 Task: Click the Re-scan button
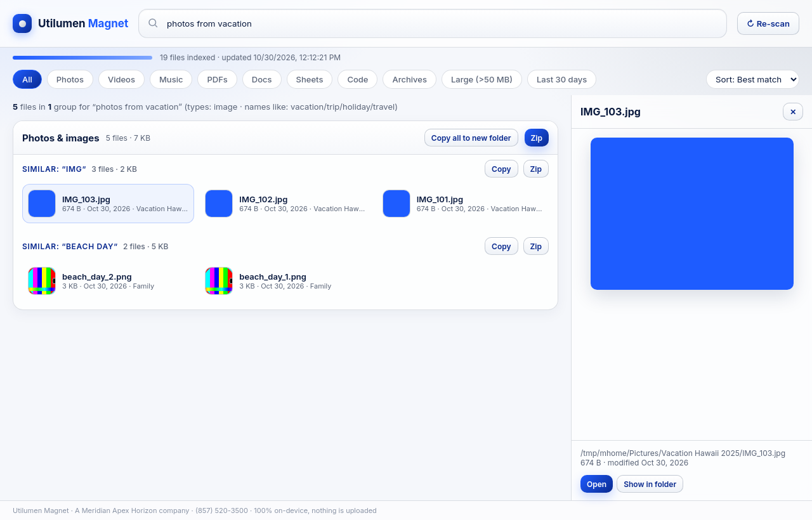(768, 23)
